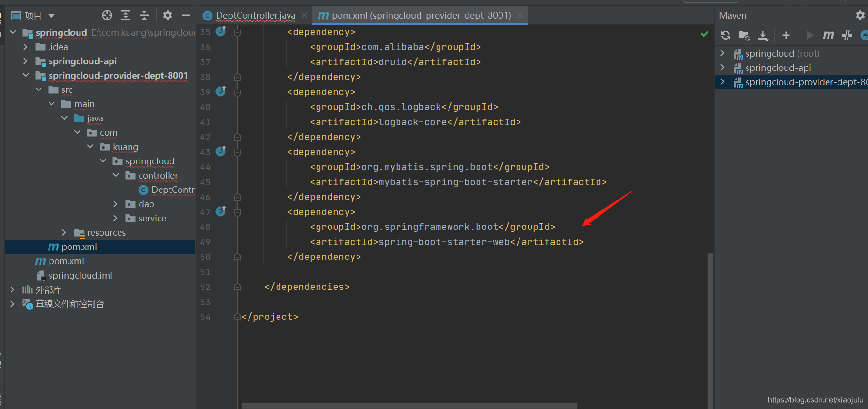868x409 pixels.
Task: Expand springcloud-api in Maven panel
Action: [722, 68]
